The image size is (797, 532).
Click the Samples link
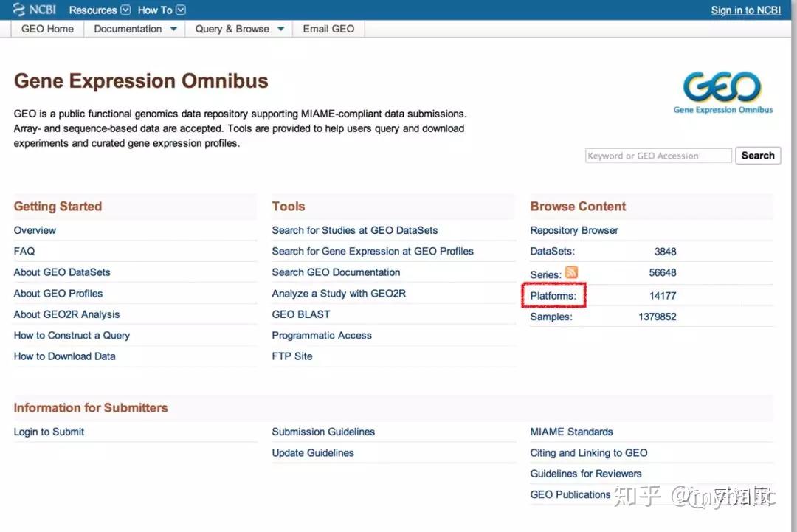coord(551,317)
